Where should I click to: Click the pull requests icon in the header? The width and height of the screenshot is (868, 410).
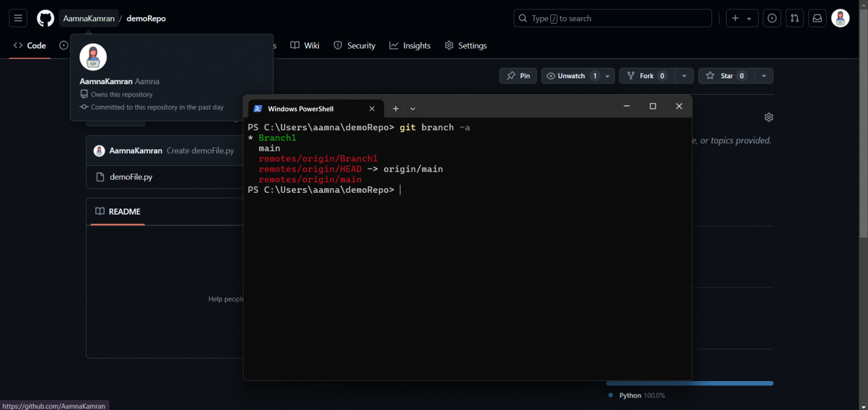click(x=794, y=18)
